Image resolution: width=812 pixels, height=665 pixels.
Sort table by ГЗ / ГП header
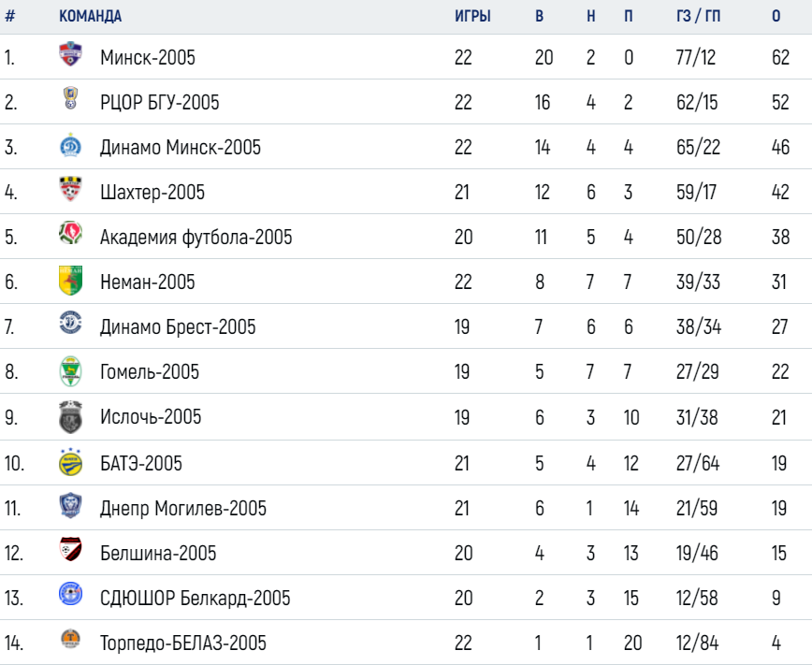click(698, 16)
